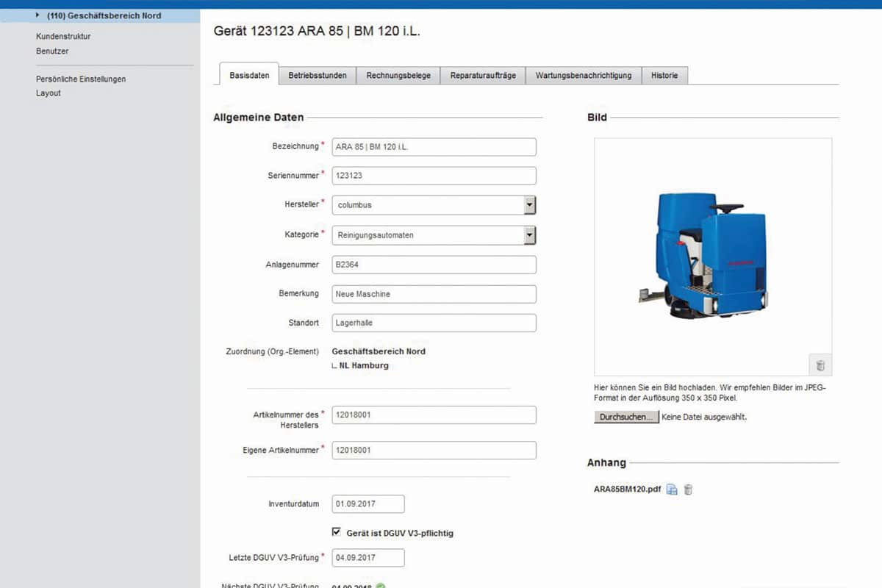Focus the Bezeichnung field
The image size is (882, 588).
click(x=434, y=146)
